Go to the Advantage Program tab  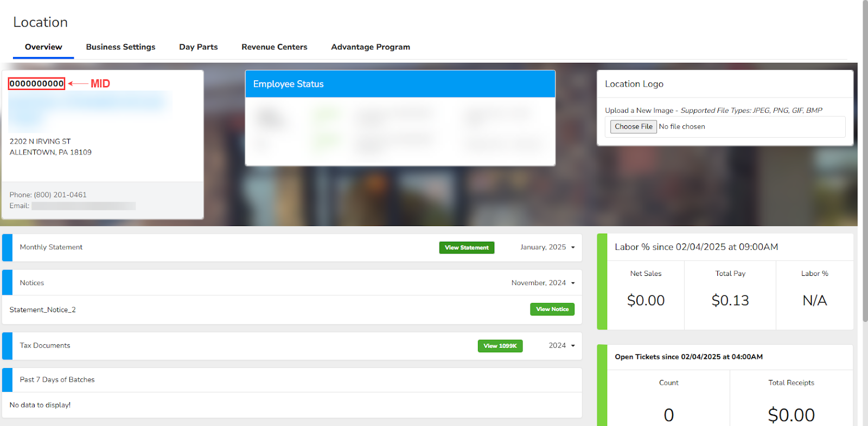[x=370, y=47]
